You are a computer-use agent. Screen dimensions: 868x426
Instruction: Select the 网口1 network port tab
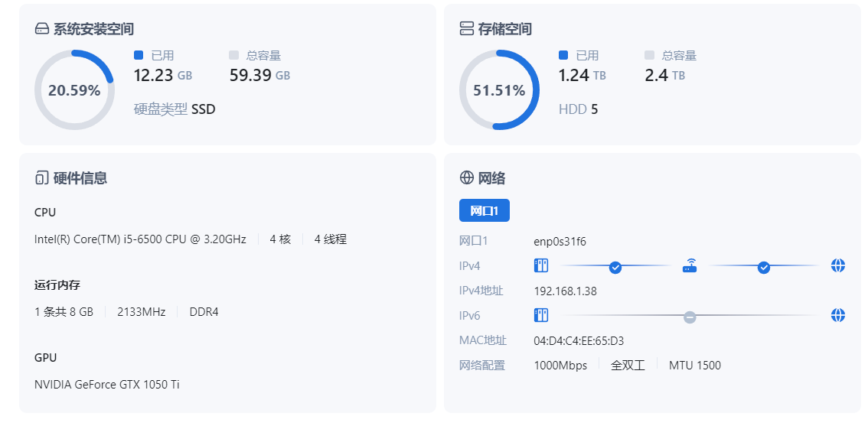tap(484, 210)
